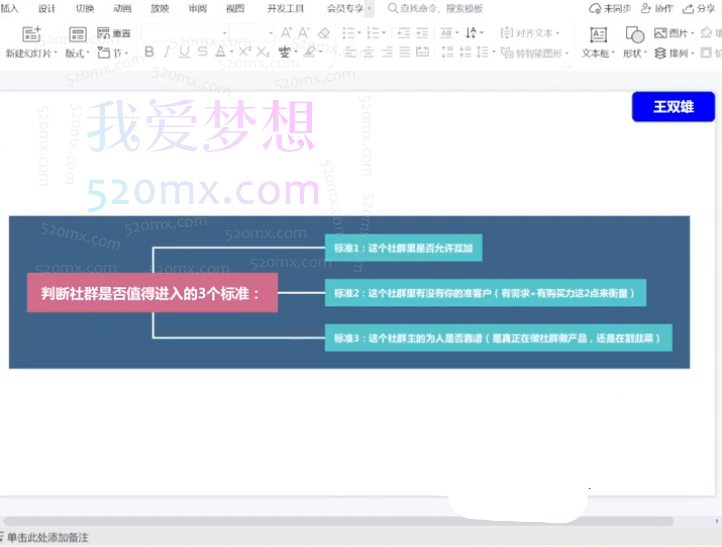
Task: Click the decrease indent icon
Action: coord(404,33)
